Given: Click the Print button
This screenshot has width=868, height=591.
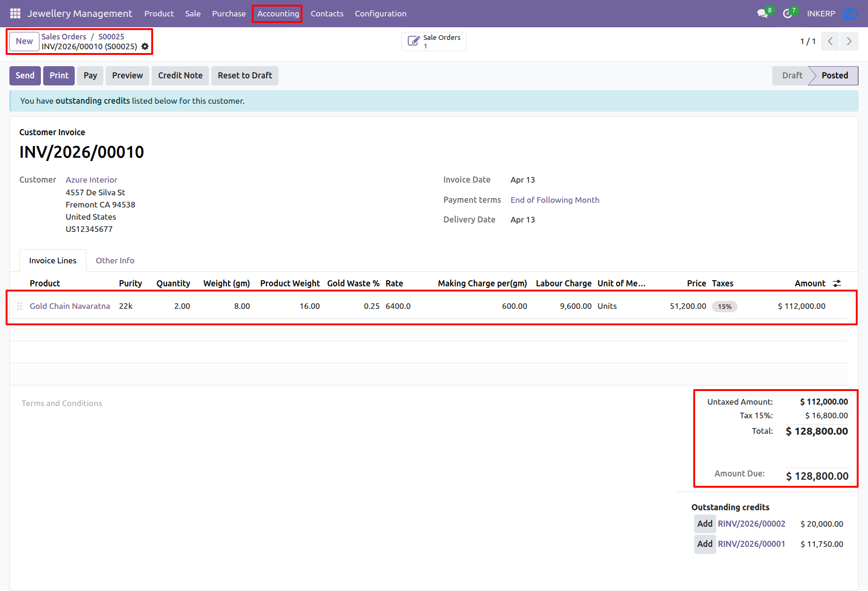Looking at the screenshot, I should [59, 76].
